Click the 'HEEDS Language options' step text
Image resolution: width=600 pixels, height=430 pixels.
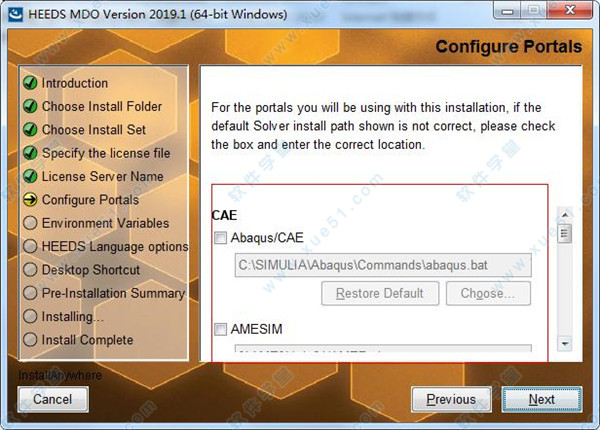tap(115, 246)
